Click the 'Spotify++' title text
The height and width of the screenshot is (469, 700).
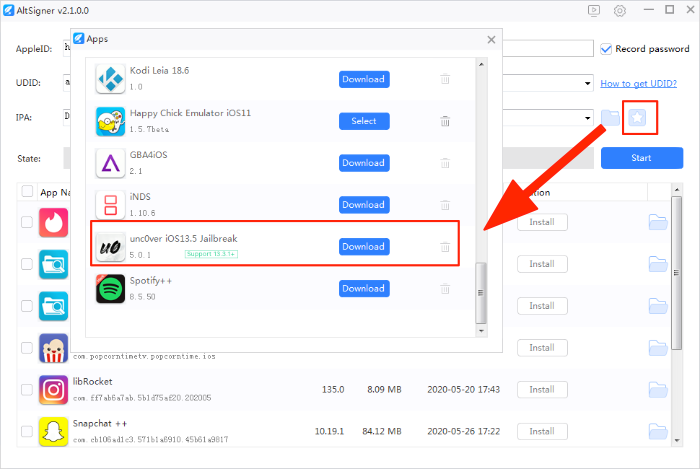(150, 281)
